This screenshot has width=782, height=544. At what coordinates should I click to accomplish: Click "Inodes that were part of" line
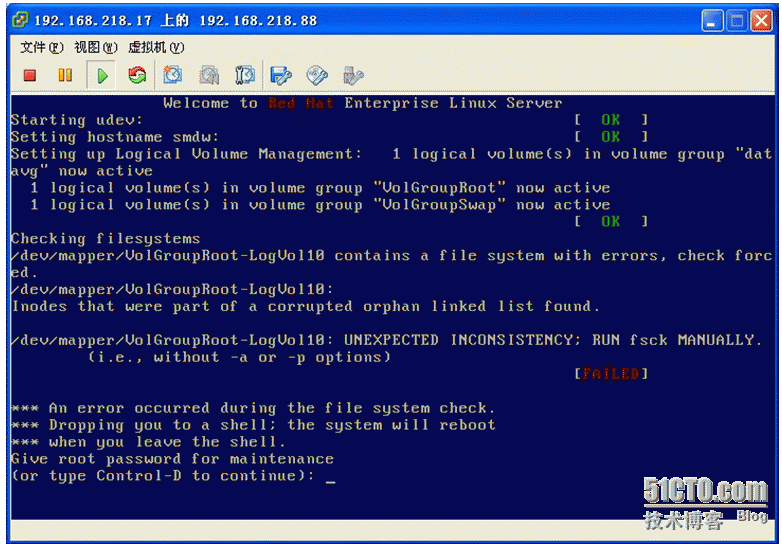click(x=305, y=306)
